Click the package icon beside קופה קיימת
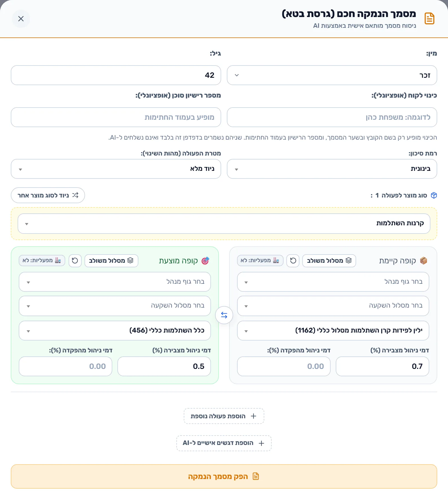 pos(424,260)
